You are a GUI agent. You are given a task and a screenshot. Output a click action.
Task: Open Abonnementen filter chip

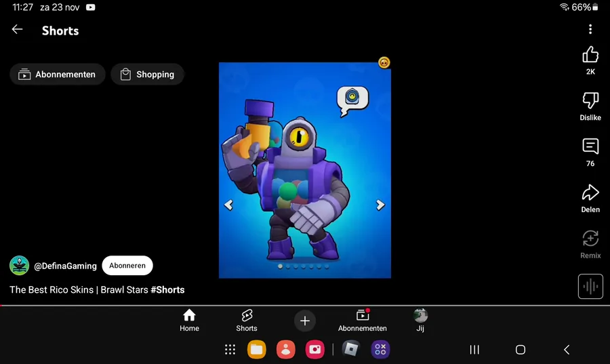(x=58, y=75)
